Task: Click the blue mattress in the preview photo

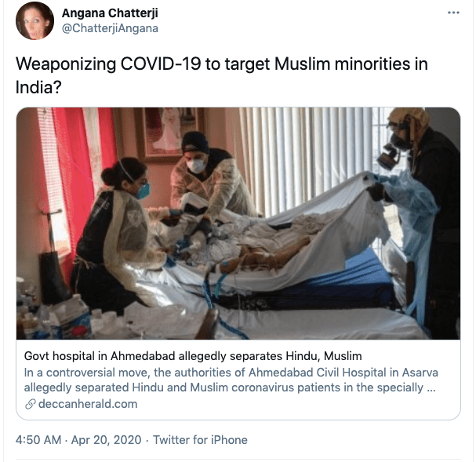Action: 343,279
